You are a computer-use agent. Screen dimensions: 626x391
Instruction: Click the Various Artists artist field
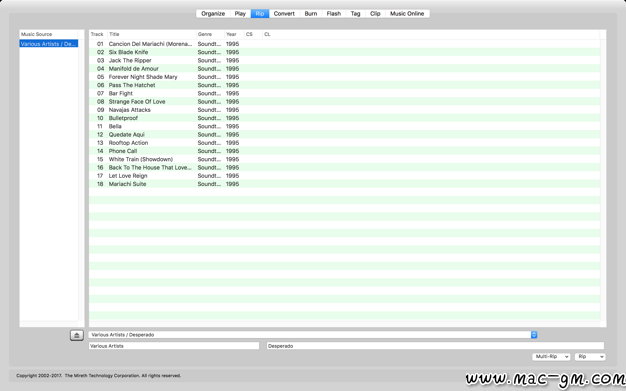(174, 346)
